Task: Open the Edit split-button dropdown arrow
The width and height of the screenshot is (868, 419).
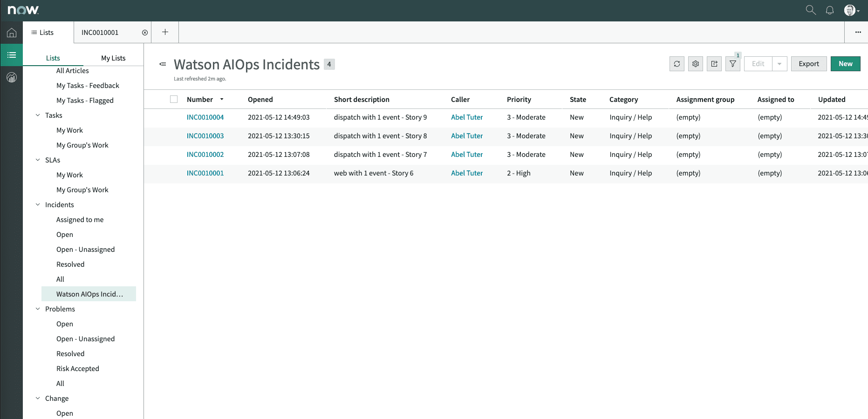Action: point(779,64)
